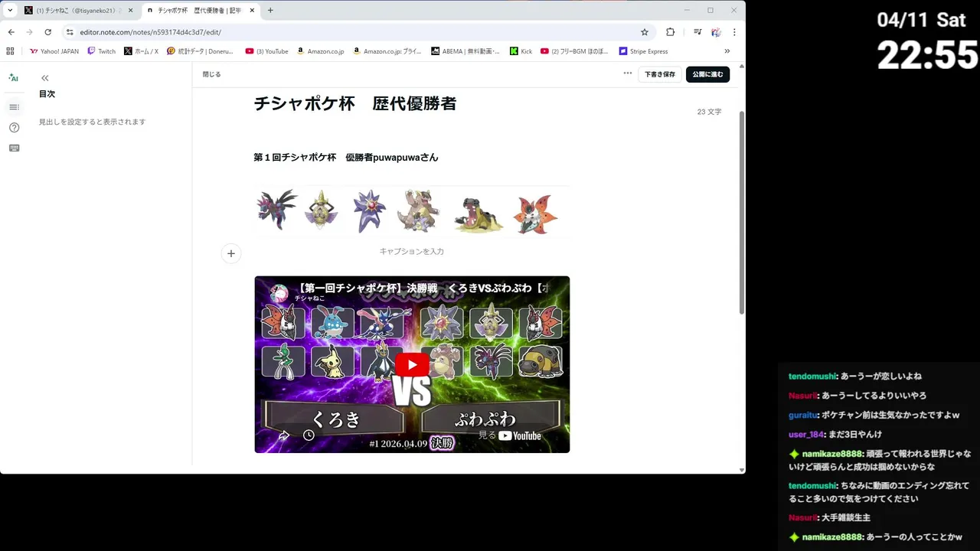Open the tab search dropdown arrow
The image size is (980, 551).
[10, 10]
